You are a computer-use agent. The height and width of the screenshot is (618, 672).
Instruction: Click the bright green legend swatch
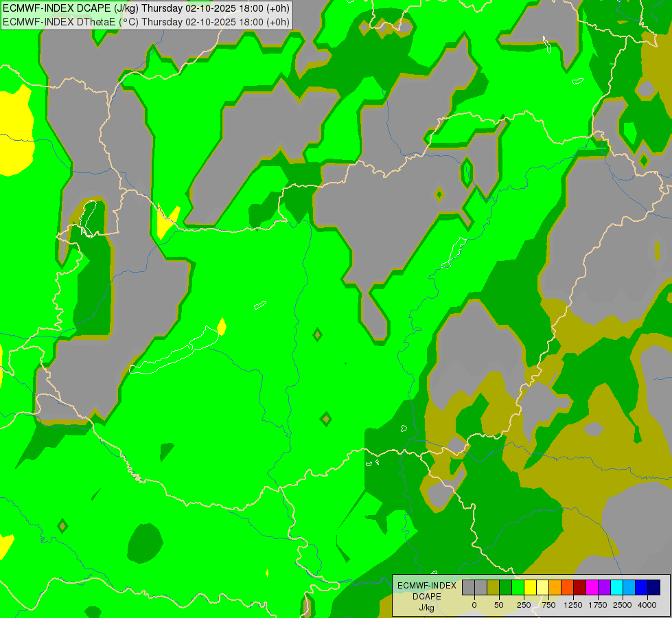coord(518,587)
